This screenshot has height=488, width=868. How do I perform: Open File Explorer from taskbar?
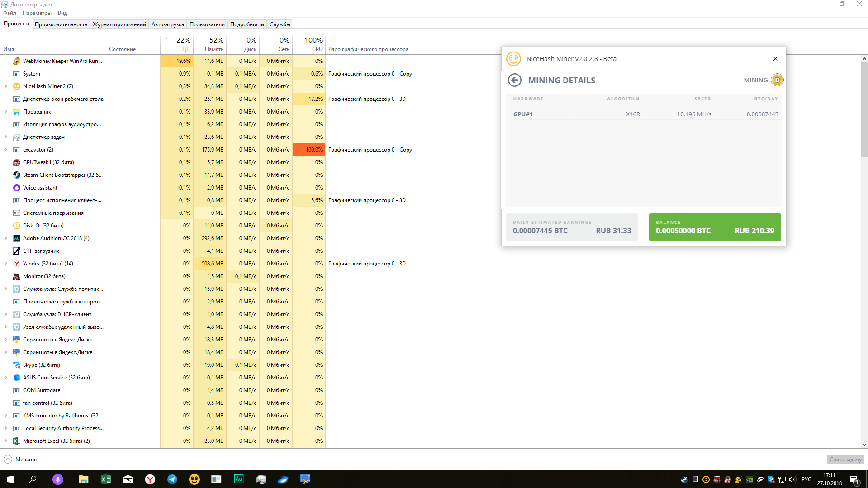click(x=83, y=479)
